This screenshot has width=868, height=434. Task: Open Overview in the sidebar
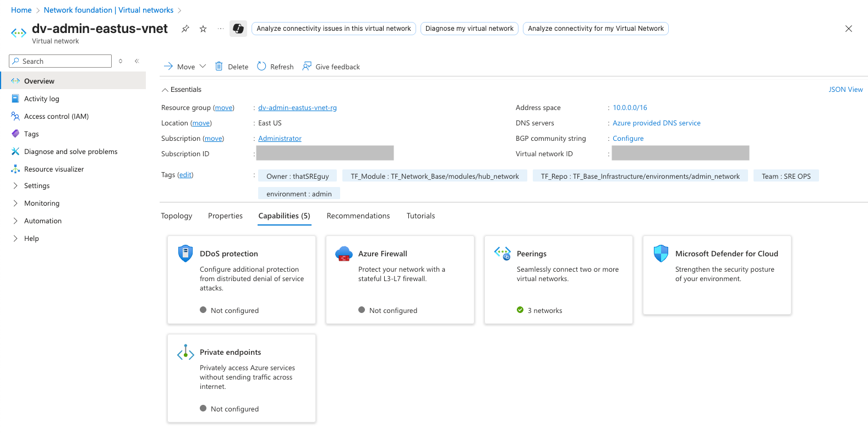pyautogui.click(x=73, y=81)
